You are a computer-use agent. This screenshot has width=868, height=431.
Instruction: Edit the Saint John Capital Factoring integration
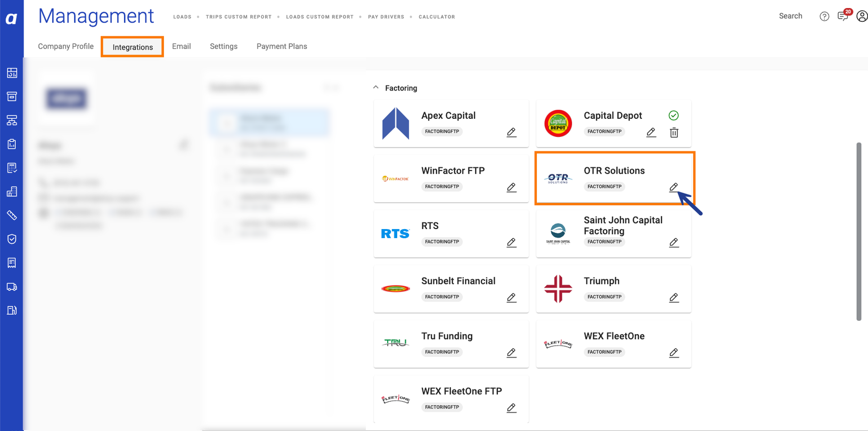pyautogui.click(x=674, y=242)
